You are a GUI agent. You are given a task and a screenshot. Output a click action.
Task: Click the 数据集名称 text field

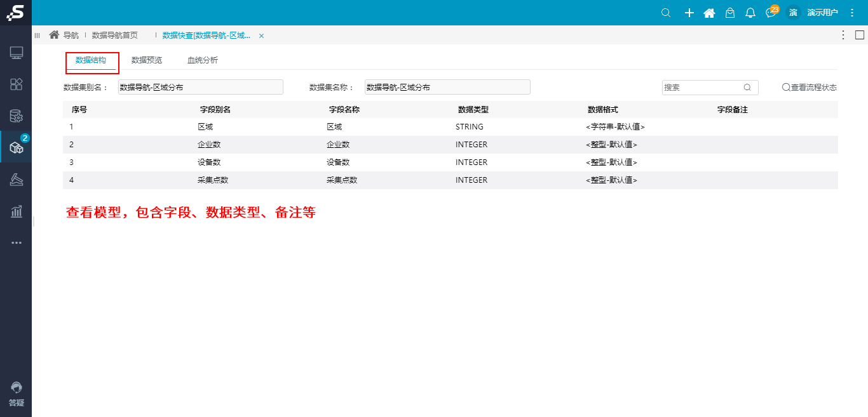tap(447, 87)
